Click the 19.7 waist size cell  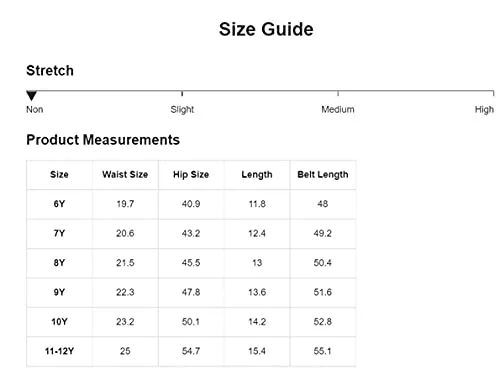point(125,204)
